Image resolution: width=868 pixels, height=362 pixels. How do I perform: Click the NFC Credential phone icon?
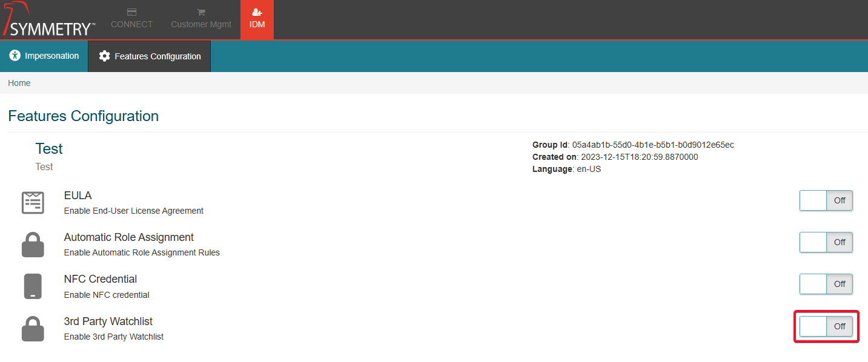[33, 286]
